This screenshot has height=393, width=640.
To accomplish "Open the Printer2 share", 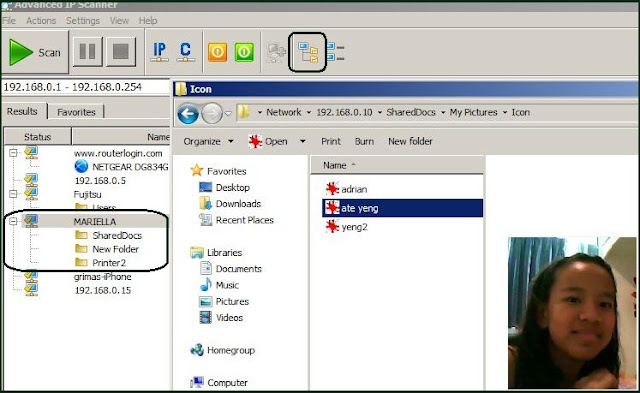I will pos(109,263).
